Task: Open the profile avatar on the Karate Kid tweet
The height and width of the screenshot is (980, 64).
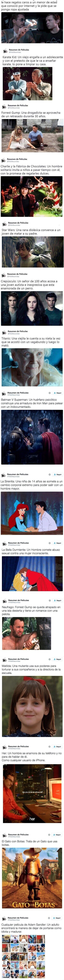Action: 5,51
